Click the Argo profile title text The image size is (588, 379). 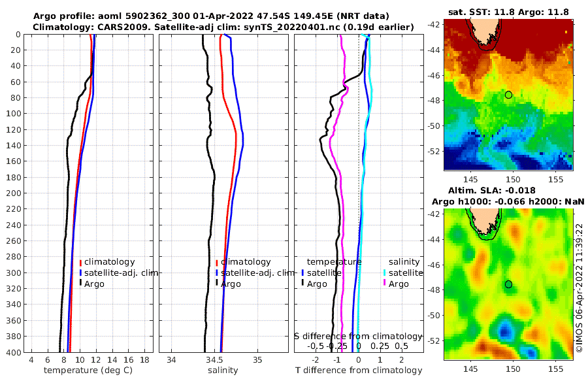coord(211,16)
